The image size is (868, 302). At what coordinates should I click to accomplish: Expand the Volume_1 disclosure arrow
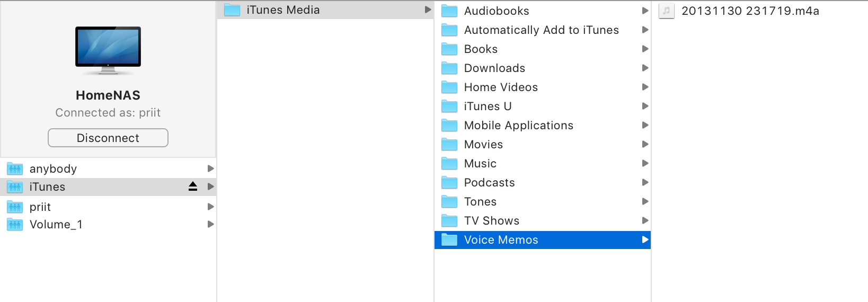tap(210, 224)
